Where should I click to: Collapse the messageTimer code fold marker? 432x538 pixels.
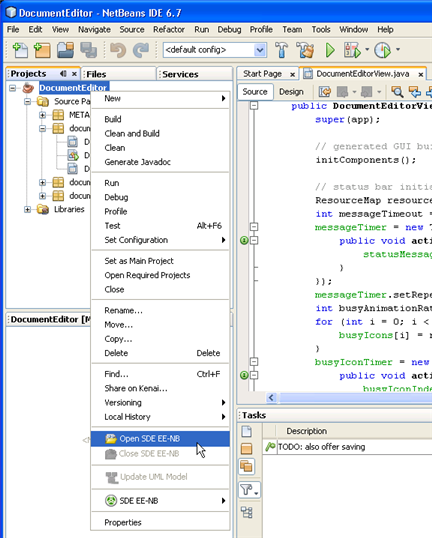click(x=254, y=227)
